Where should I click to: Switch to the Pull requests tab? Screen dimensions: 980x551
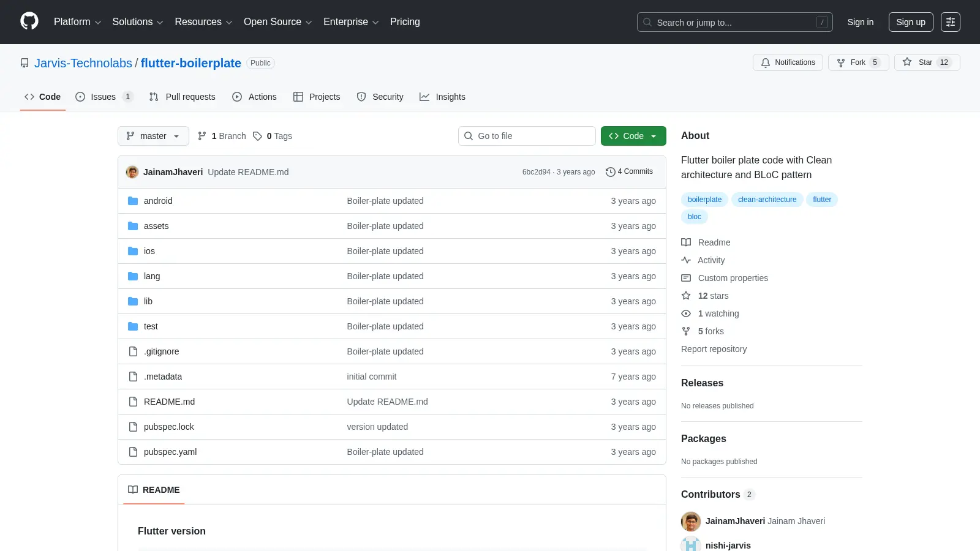click(182, 97)
